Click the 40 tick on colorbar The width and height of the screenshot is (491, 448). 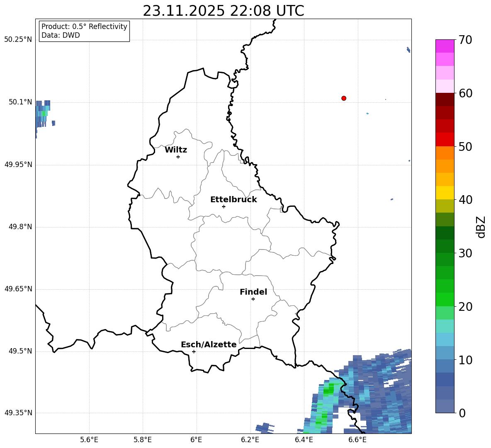[x=465, y=200]
